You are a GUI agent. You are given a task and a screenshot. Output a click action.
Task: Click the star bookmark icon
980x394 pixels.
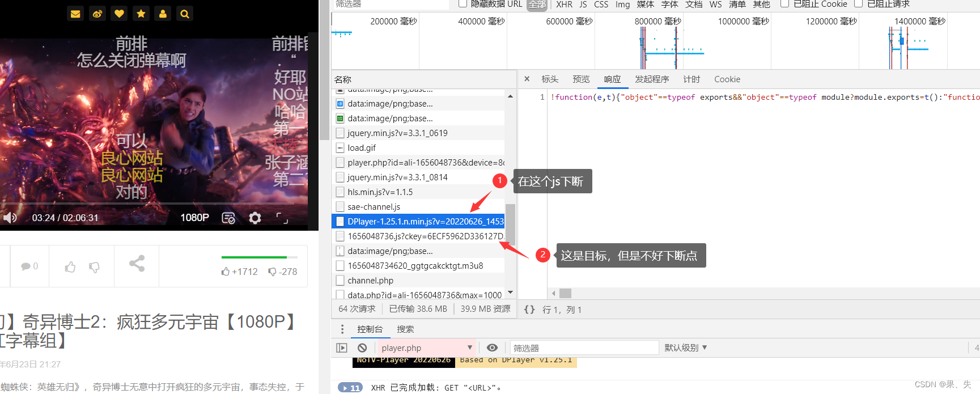click(141, 14)
